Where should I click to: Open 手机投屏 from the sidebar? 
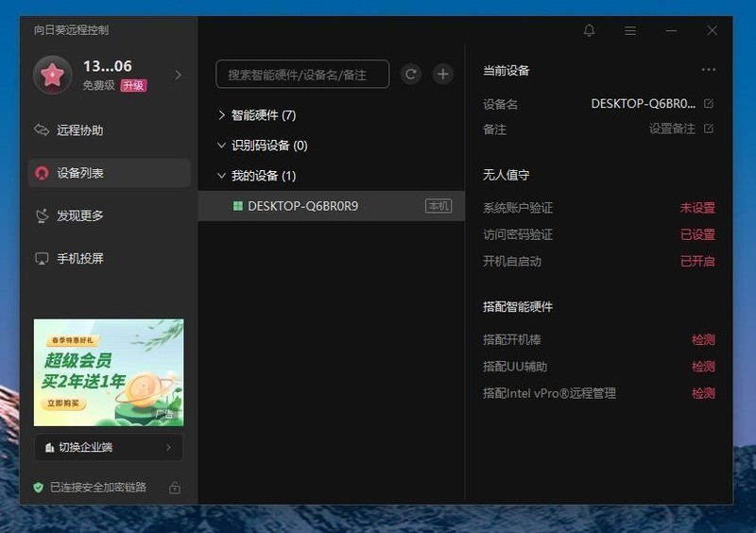click(109, 259)
